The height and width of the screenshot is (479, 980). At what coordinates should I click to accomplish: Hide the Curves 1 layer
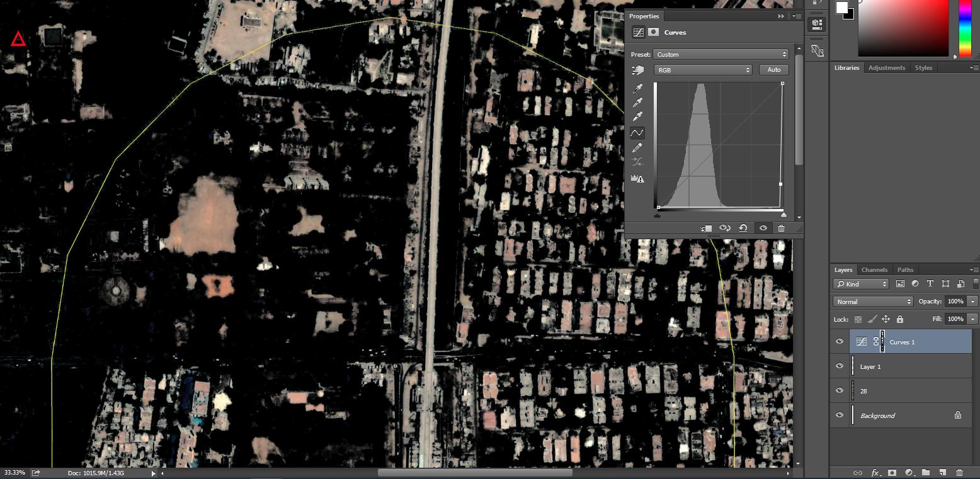point(840,342)
